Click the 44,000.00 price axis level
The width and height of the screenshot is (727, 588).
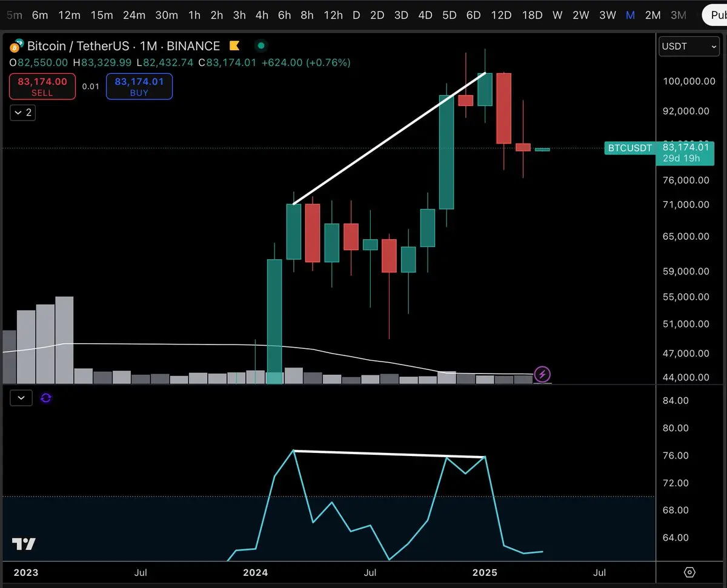pos(687,377)
